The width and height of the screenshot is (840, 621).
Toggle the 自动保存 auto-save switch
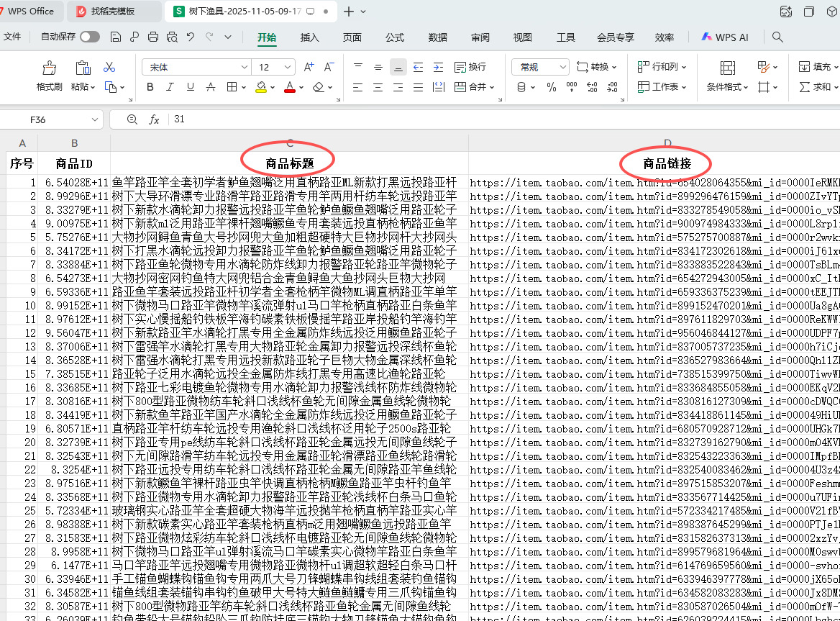[x=90, y=37]
